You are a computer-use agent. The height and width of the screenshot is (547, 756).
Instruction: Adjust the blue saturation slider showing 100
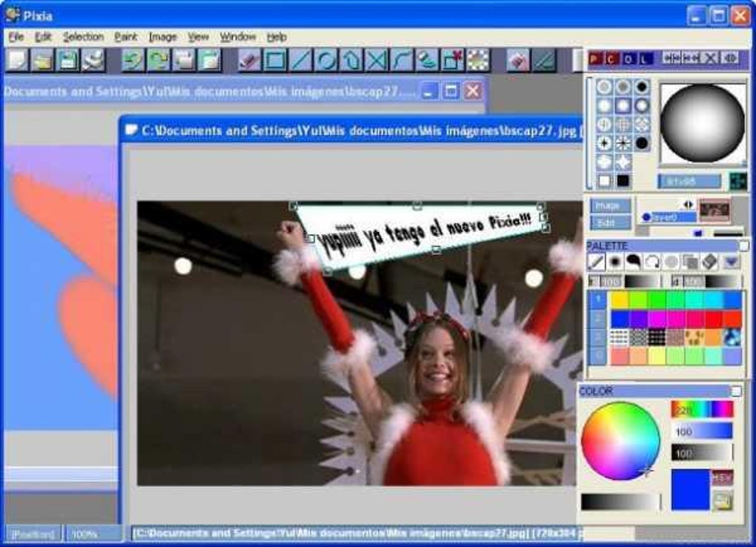[x=702, y=431]
